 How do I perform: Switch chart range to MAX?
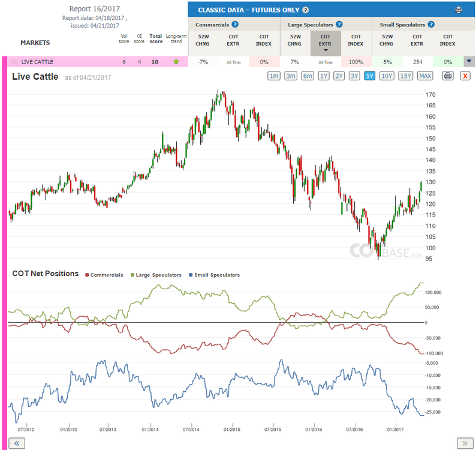425,76
